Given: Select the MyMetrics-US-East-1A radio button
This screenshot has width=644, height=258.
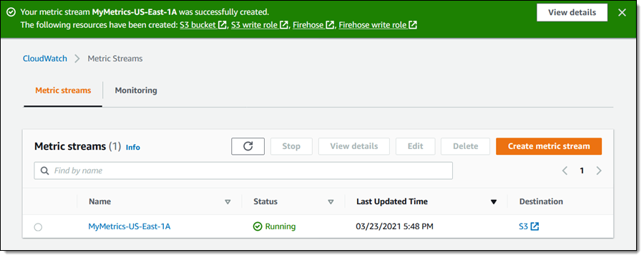Looking at the screenshot, I should (38, 227).
